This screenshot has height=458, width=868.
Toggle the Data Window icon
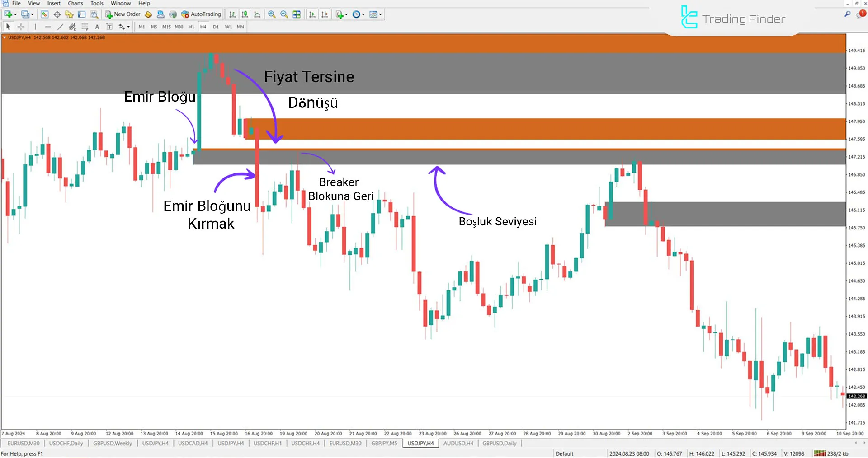[x=57, y=14]
